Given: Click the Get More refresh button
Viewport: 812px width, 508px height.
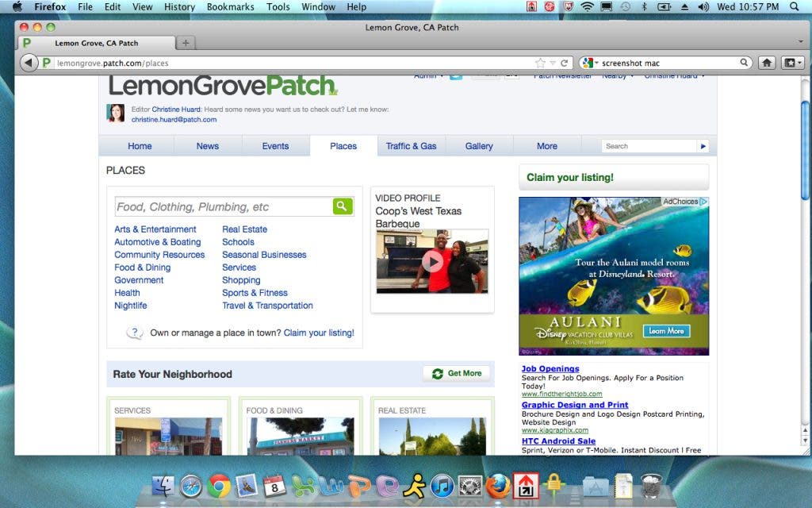Looking at the screenshot, I should [457, 373].
